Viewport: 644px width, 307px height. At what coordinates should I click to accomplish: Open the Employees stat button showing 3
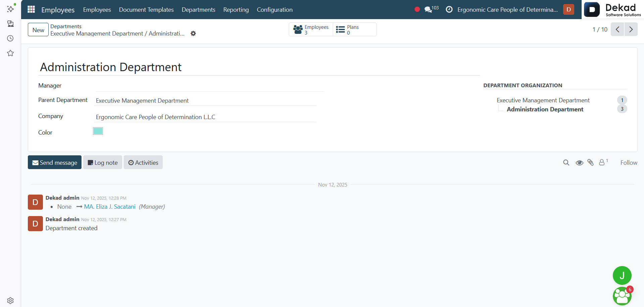311,30
